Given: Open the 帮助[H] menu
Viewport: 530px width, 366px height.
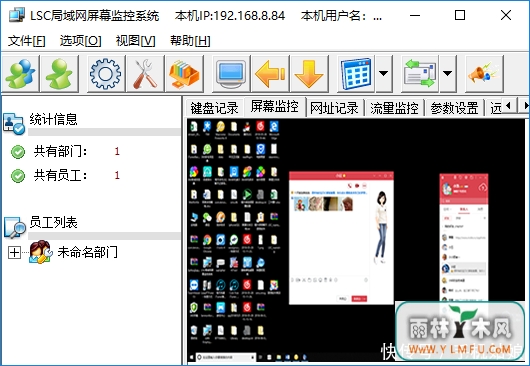Looking at the screenshot, I should [190, 41].
